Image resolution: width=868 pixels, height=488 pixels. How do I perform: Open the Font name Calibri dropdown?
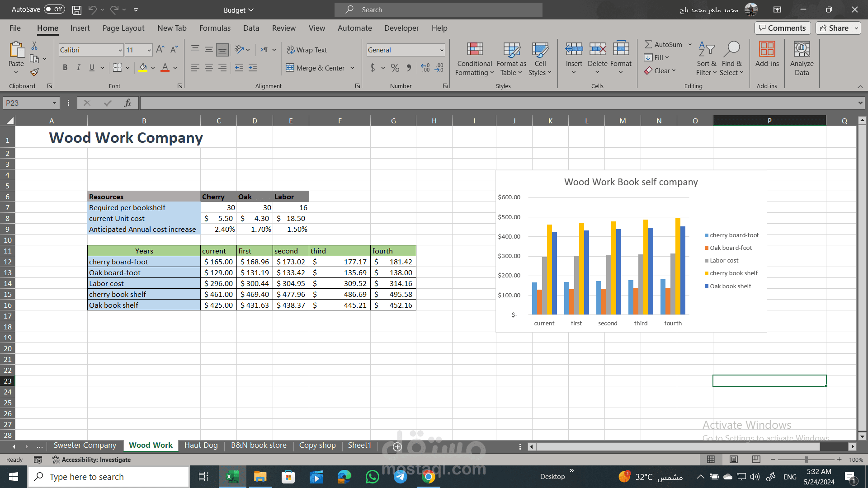coord(120,50)
